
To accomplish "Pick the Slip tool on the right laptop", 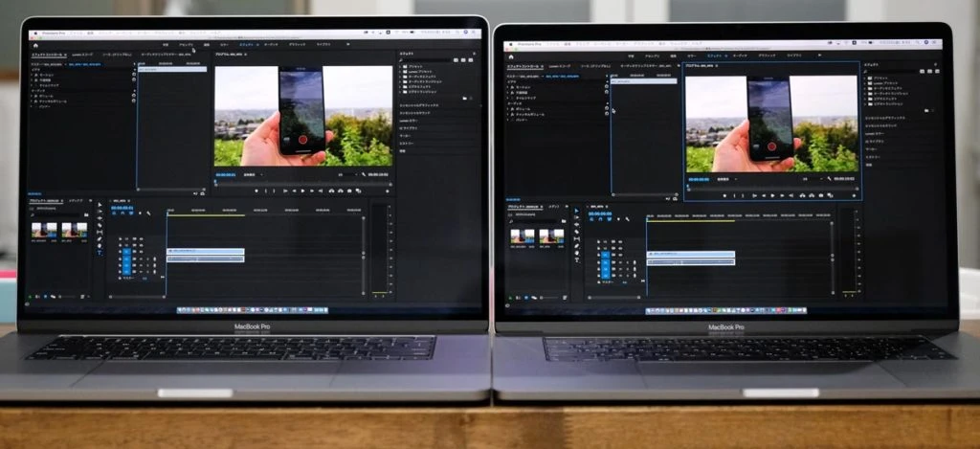I will pyautogui.click(x=577, y=239).
